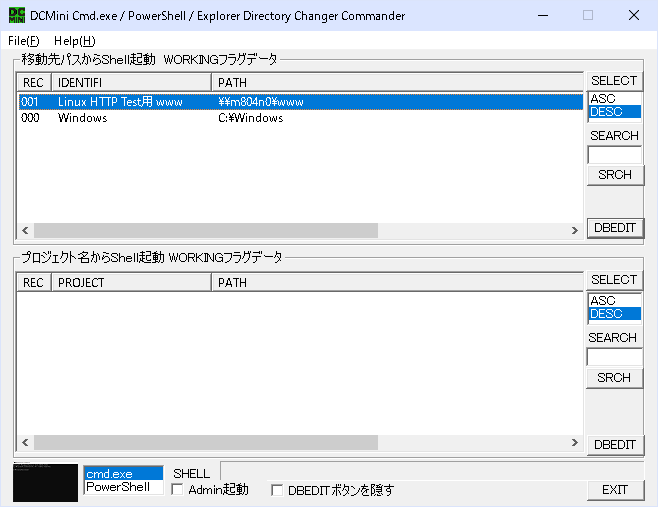Click left scroll arrow of project list
Screen dimensions: 658x507
click(25, 443)
